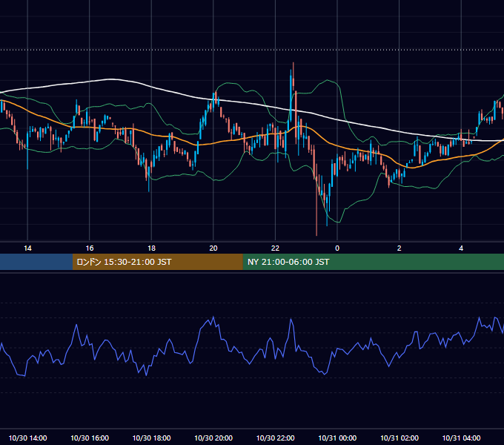Click the 10/30 16:00 time label
The width and height of the screenshot is (504, 445).
point(90,438)
